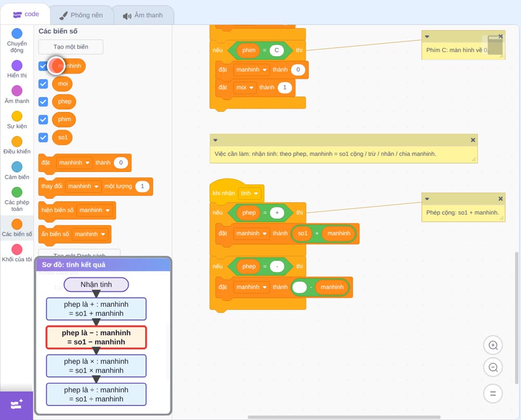Image resolution: width=521 pixels, height=420 pixels.
Task: Open dropdown in 'hiện biến số' block
Action: [94, 210]
